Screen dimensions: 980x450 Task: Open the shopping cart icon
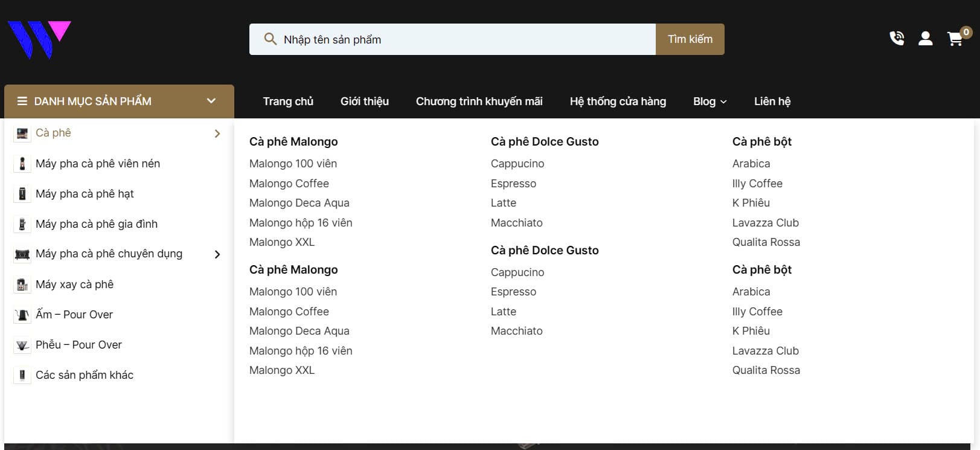pyautogui.click(x=955, y=39)
